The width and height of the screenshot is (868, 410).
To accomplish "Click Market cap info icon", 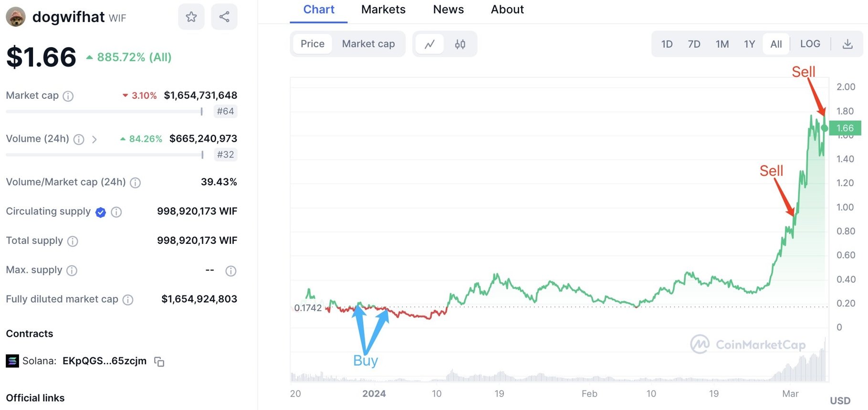I will click(68, 96).
